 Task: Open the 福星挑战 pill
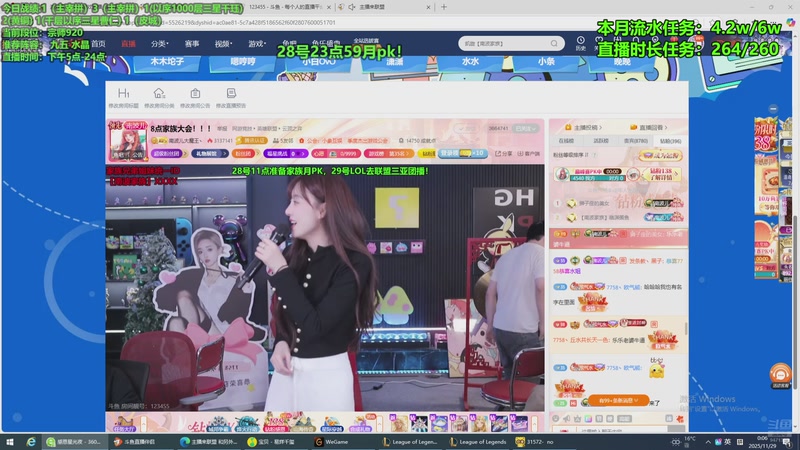(x=285, y=154)
